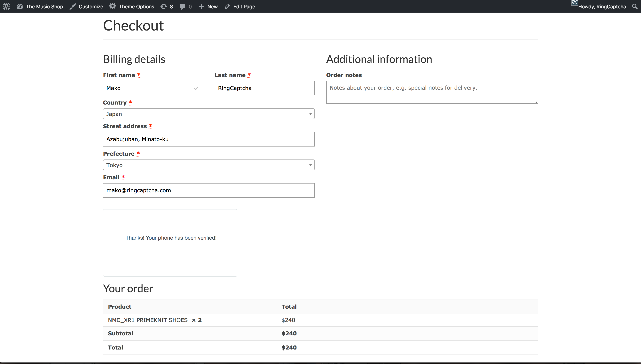Click into the First name field

(x=149, y=88)
